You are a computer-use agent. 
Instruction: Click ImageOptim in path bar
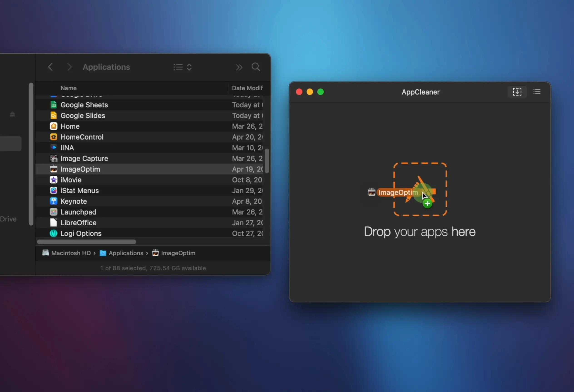point(174,253)
